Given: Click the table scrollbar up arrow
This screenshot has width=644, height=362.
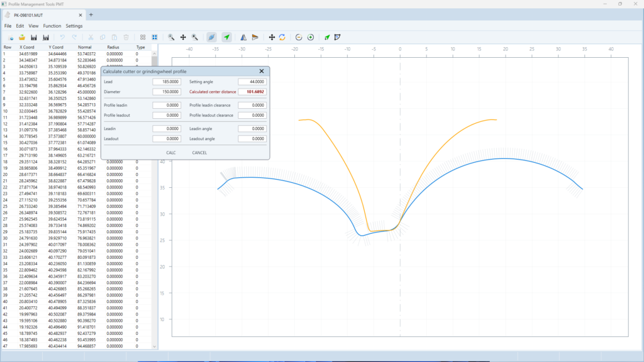Looking at the screenshot, I should point(155,53).
